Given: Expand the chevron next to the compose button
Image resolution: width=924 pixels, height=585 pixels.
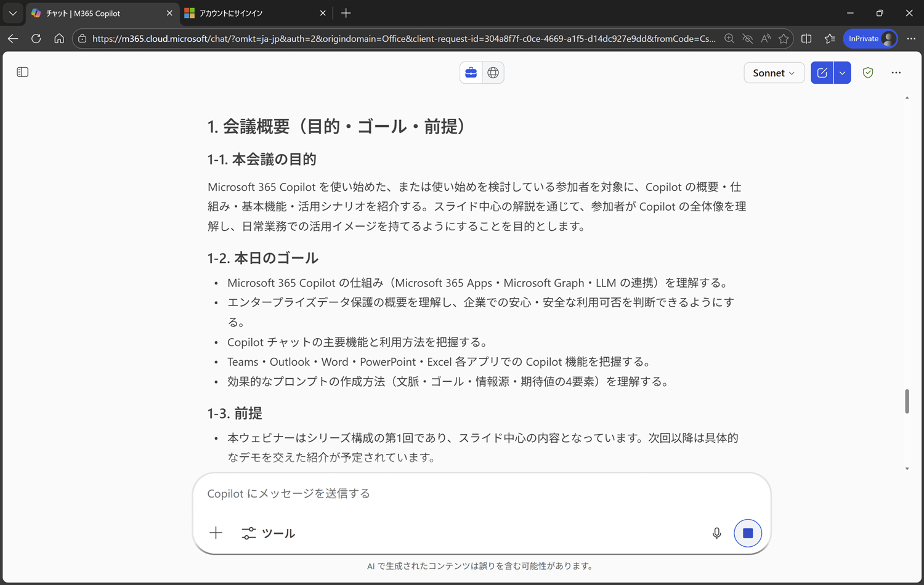Looking at the screenshot, I should pos(843,72).
